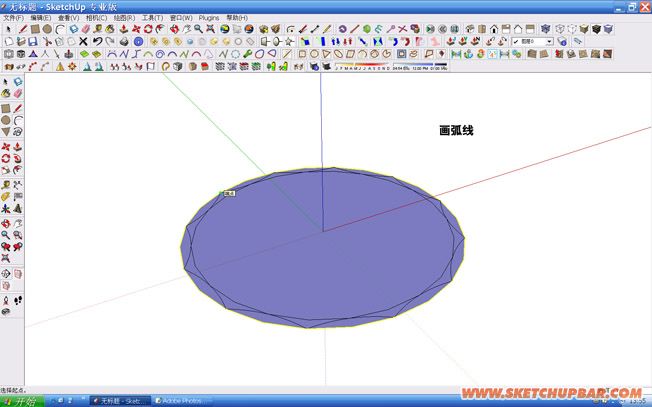Expand the layer dropdown arrow
The height and width of the screenshot is (407, 652).
550,42
